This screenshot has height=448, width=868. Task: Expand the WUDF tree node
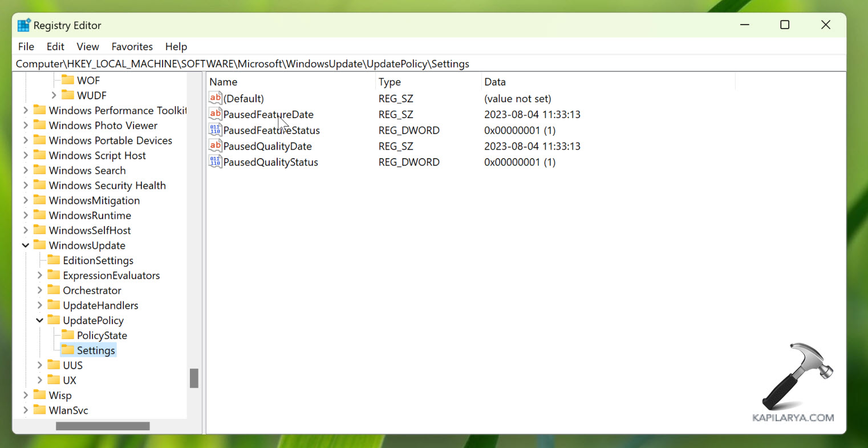(54, 95)
